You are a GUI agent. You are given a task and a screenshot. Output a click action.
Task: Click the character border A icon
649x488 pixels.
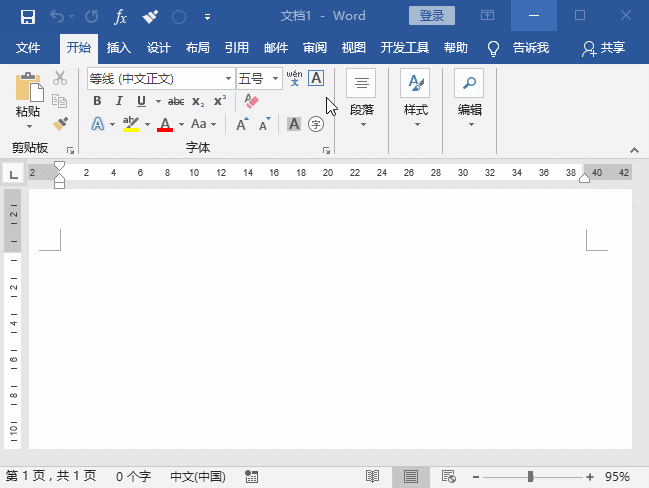316,78
